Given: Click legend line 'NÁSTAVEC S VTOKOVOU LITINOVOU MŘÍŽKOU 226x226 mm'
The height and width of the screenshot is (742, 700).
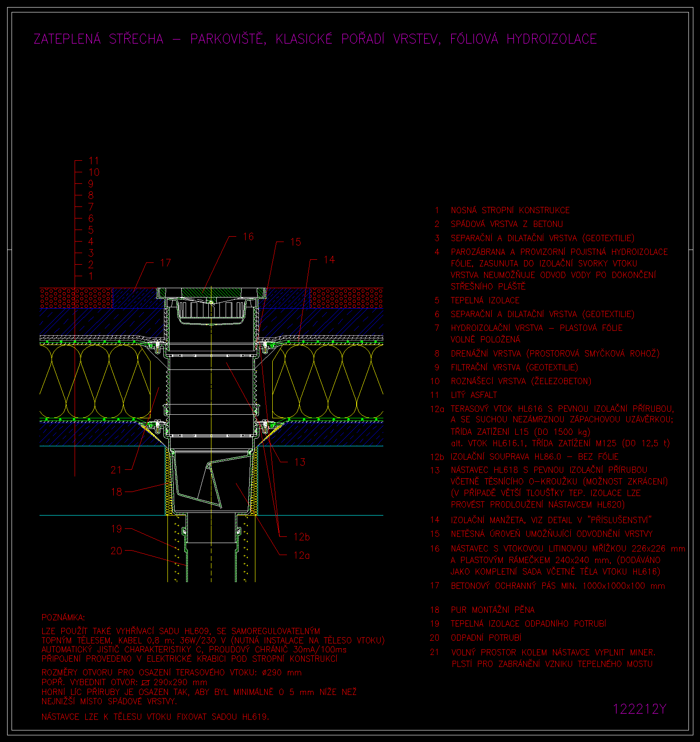Looking at the screenshot, I should pyautogui.click(x=568, y=548).
